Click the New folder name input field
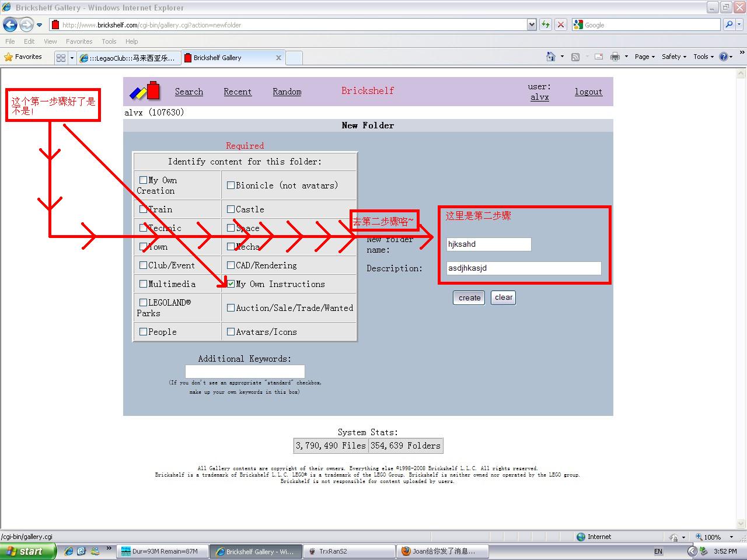Image resolution: width=747 pixels, height=560 pixels. [x=489, y=244]
